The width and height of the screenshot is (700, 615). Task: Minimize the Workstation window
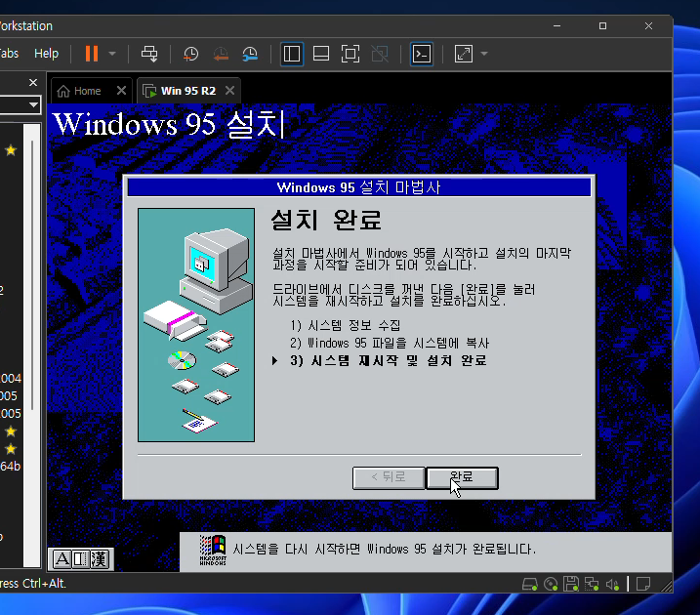[556, 26]
